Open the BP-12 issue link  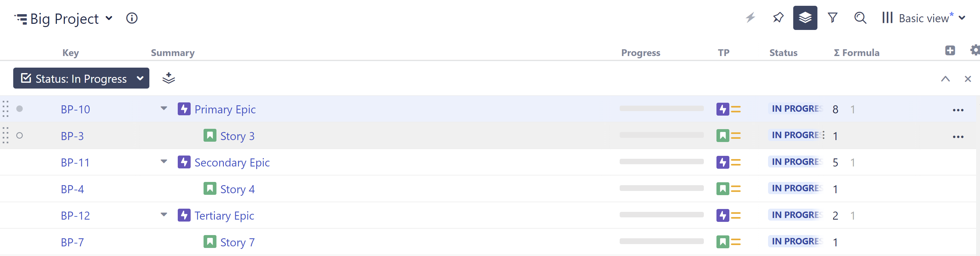click(75, 216)
